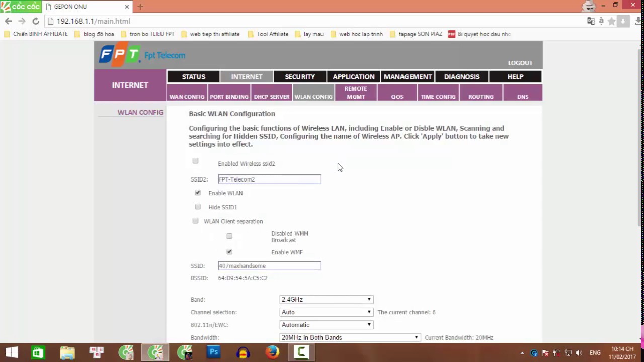The height and width of the screenshot is (362, 644).
Task: Check the Hide SSID1 checkbox
Action: click(x=198, y=207)
